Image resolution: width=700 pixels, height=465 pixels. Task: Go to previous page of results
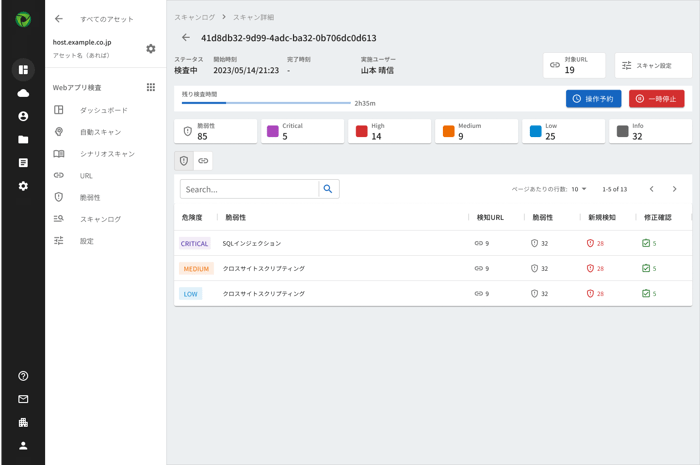[652, 189]
